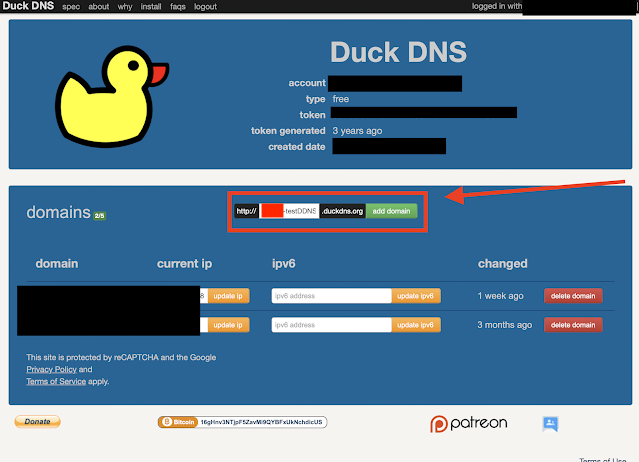This screenshot has height=462, width=639.
Task: Open the why menu item
Action: point(125,7)
